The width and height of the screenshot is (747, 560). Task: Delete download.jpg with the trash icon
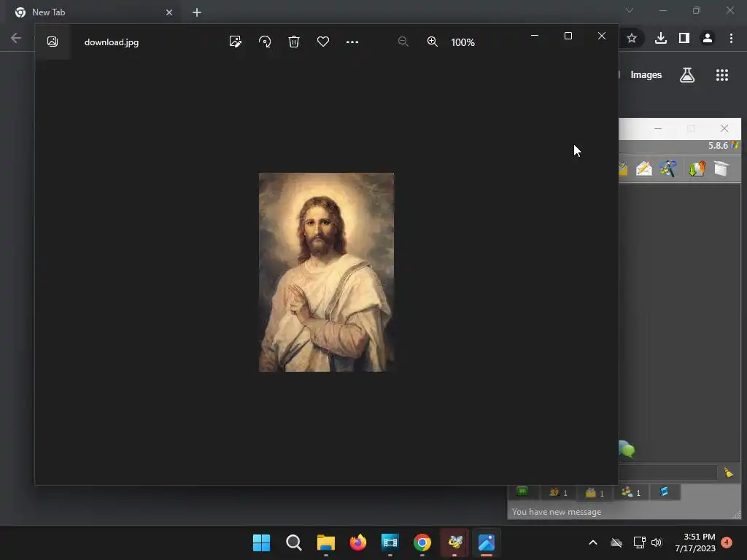[x=294, y=42]
